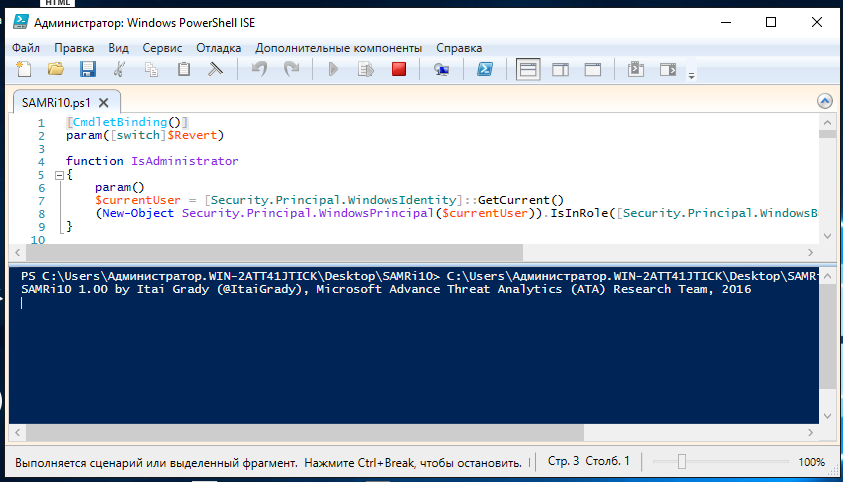Close the SAMRi10.ps1 tab
843x482 pixels.
point(104,103)
